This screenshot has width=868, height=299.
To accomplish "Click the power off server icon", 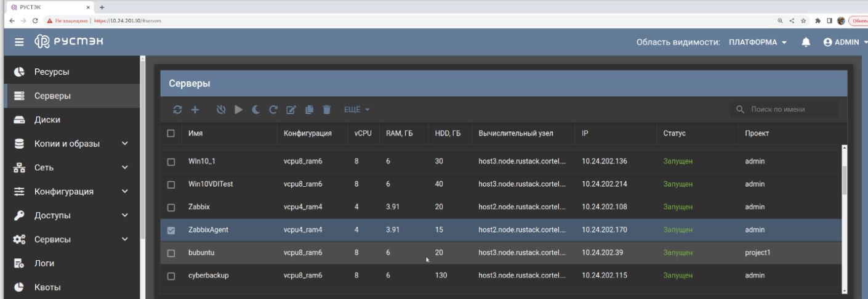I will (222, 110).
